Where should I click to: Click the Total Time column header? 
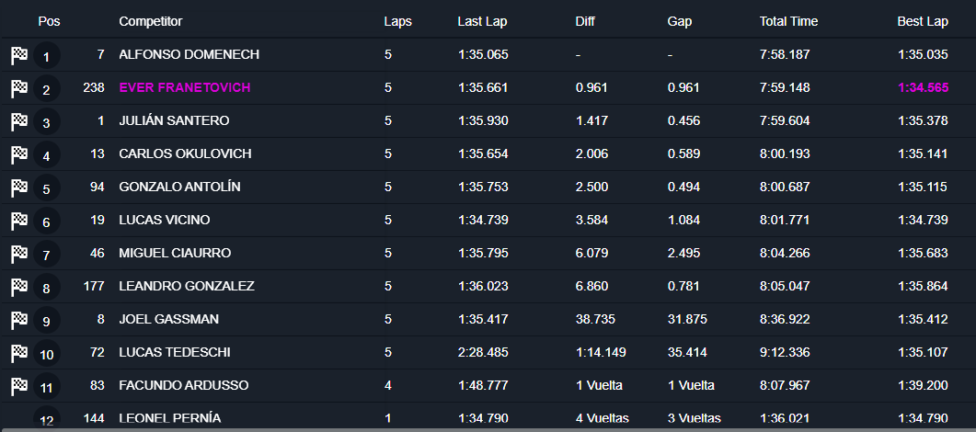point(788,21)
